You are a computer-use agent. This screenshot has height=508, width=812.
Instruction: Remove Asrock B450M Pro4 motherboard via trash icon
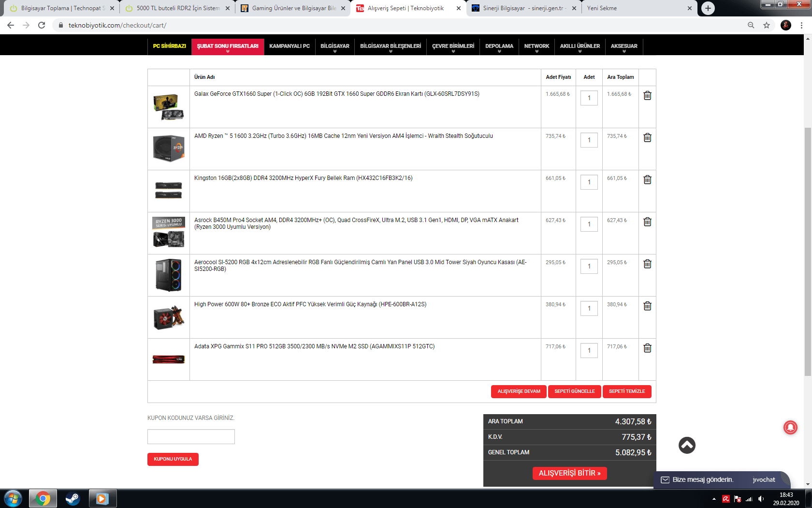tap(647, 222)
